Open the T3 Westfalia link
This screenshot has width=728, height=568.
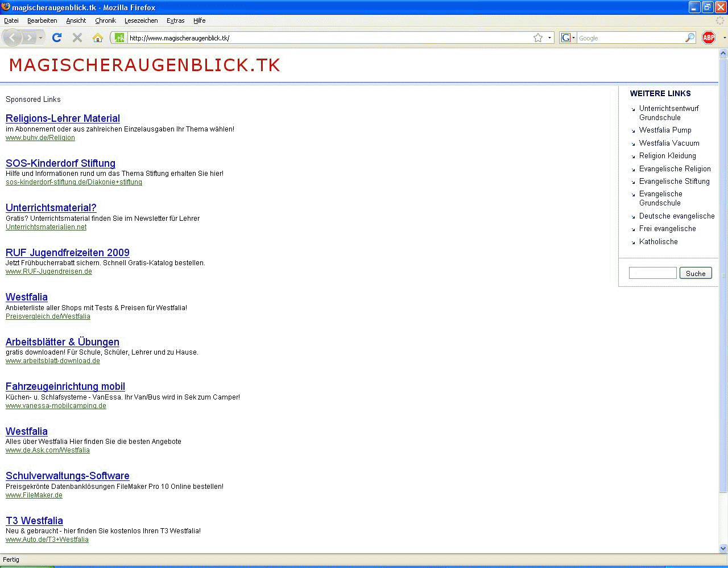[x=34, y=521]
